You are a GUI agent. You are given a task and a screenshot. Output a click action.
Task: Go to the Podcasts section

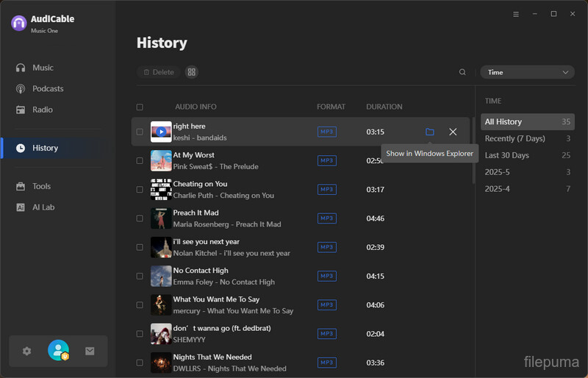[x=48, y=89]
